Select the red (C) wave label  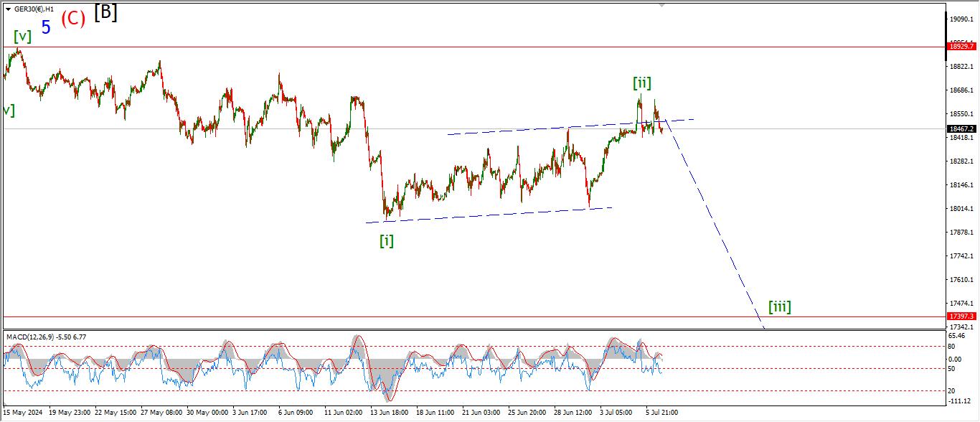[x=73, y=19]
